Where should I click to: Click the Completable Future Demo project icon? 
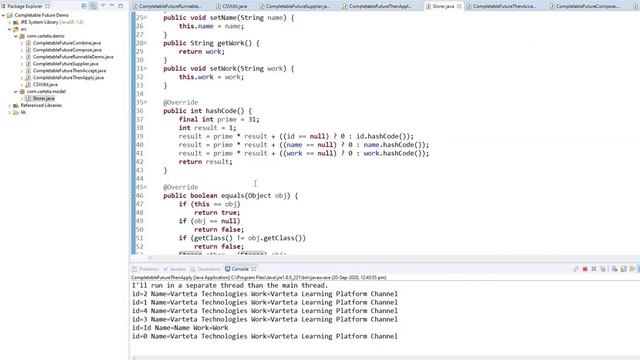coord(10,15)
